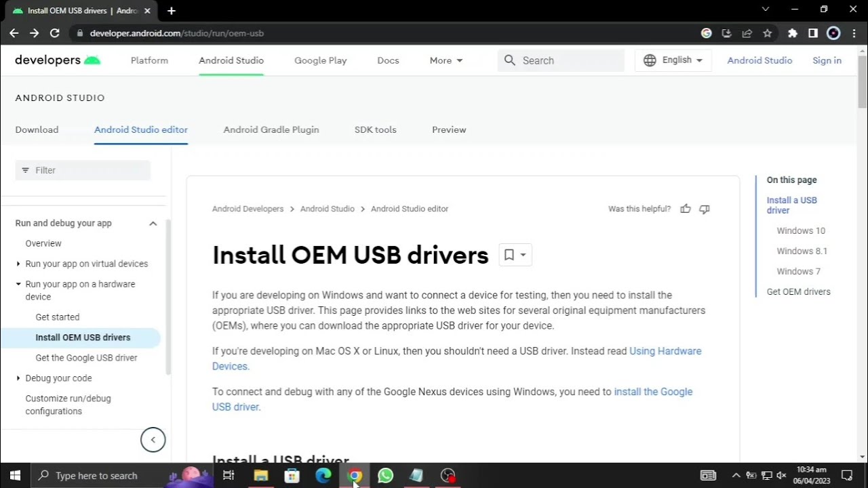Toggle the browser side panel icon
Screen dimensions: 868x488
813,33
